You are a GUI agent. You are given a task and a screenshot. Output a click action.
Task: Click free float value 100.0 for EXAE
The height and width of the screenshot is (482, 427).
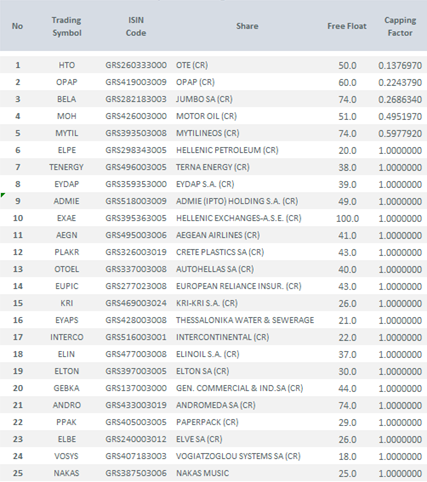pos(347,218)
